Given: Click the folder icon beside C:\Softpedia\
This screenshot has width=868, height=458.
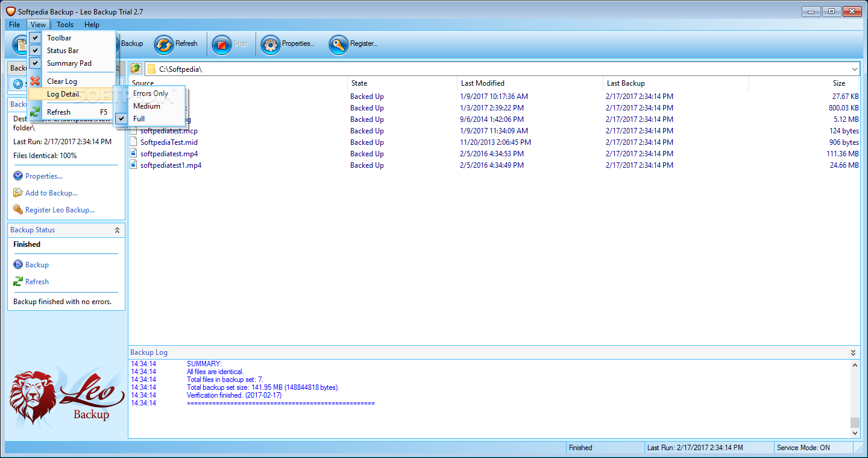Looking at the screenshot, I should [x=152, y=69].
